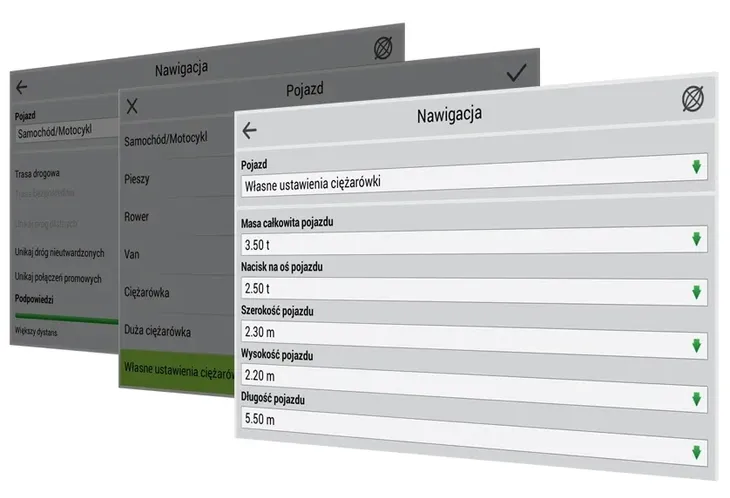Expand the Masa całkowita pojazdu dropdown arrow
This screenshot has height=498, width=730.
point(696,239)
